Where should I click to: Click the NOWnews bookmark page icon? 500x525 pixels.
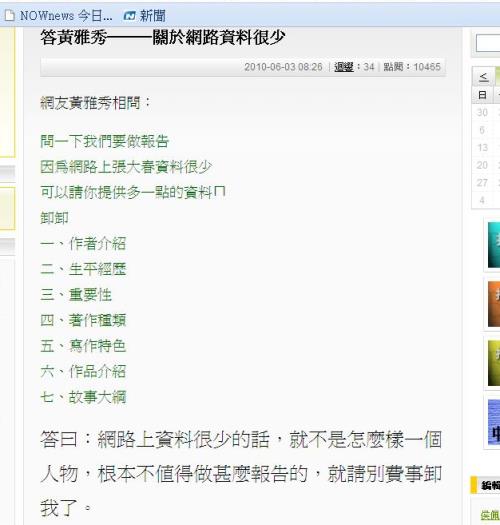pos(10,15)
